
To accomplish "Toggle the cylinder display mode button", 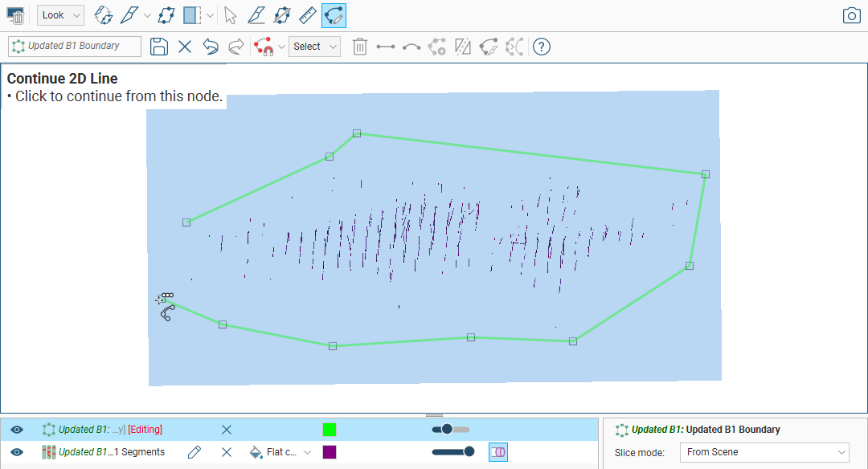I will [498, 452].
